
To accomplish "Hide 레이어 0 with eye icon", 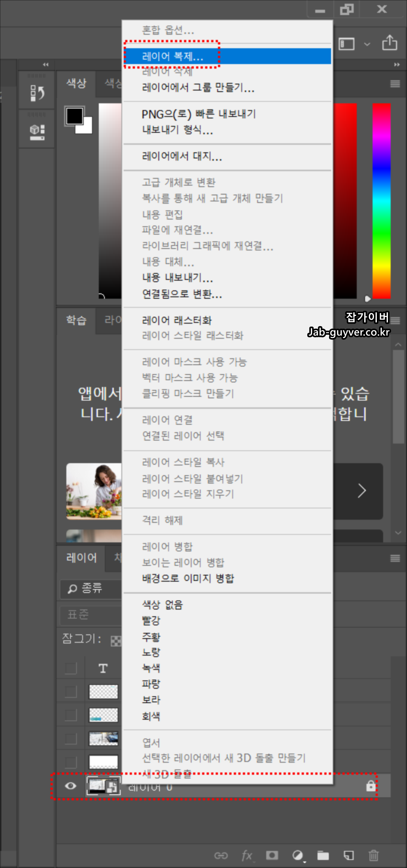I will click(x=71, y=786).
